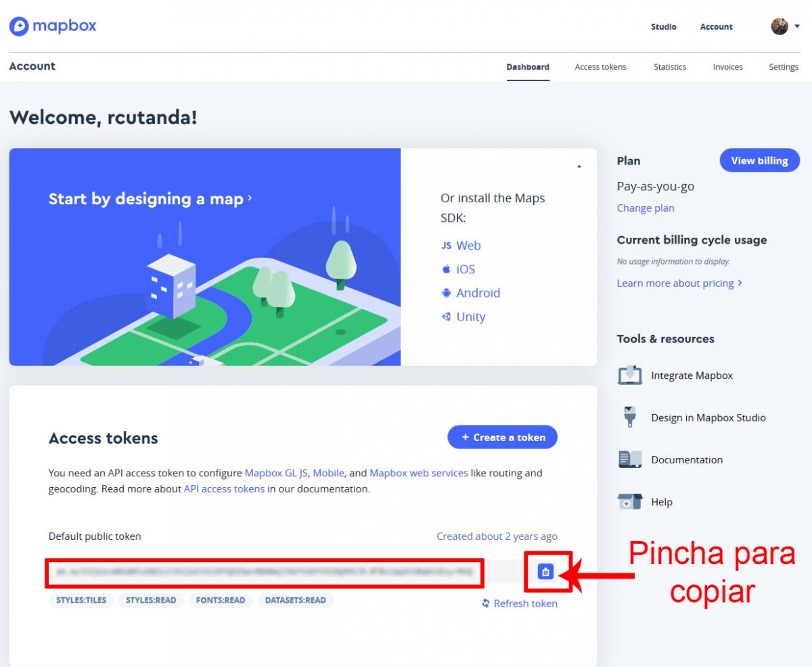Screen dimensions: 812x667
Task: Open Design in Mapbox Studio
Action: pyautogui.click(x=708, y=418)
